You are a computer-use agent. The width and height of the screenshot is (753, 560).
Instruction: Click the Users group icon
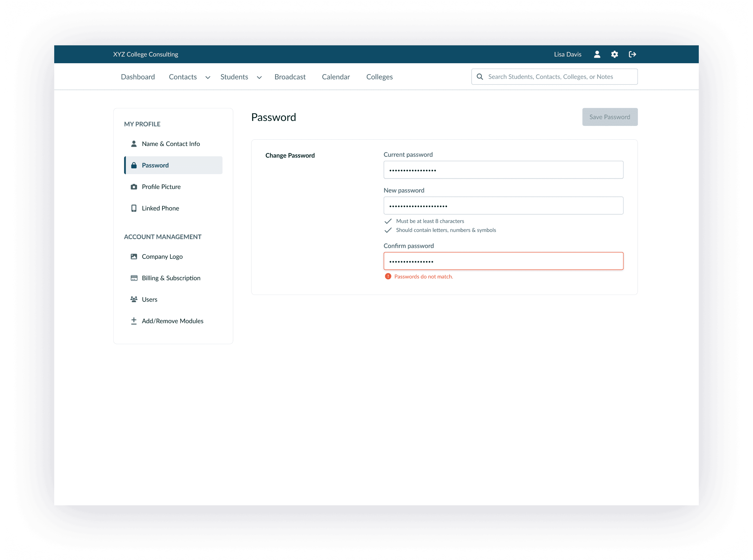134,299
